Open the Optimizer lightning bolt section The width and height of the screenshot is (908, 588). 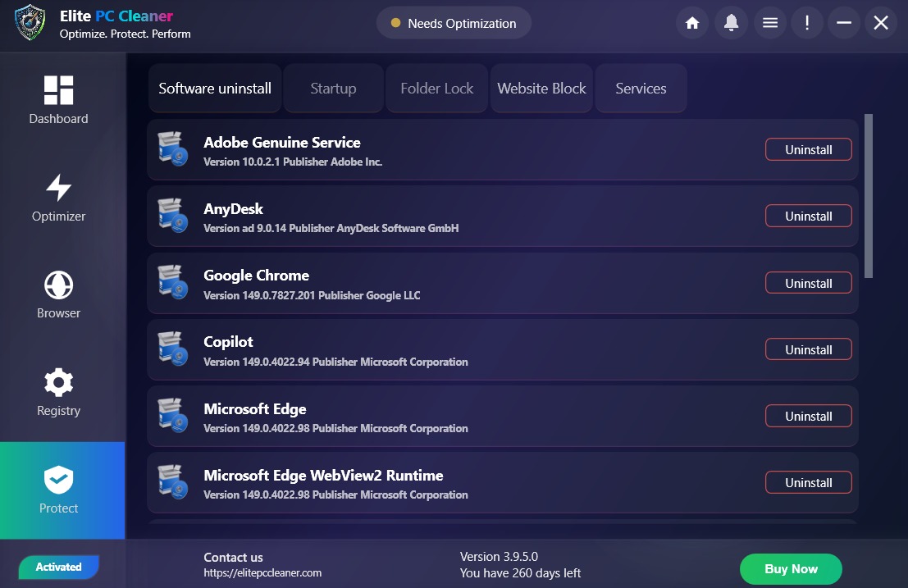58,198
